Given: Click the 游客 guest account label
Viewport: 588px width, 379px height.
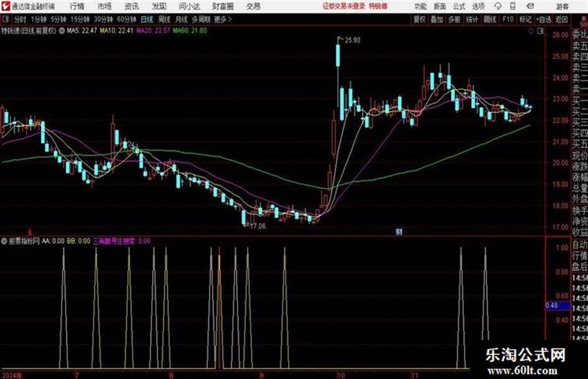Looking at the screenshot, I should (x=562, y=6).
